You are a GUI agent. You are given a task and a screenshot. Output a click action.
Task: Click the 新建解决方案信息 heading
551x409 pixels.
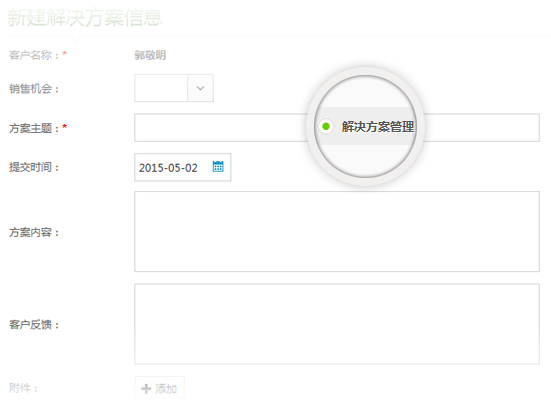85,18
